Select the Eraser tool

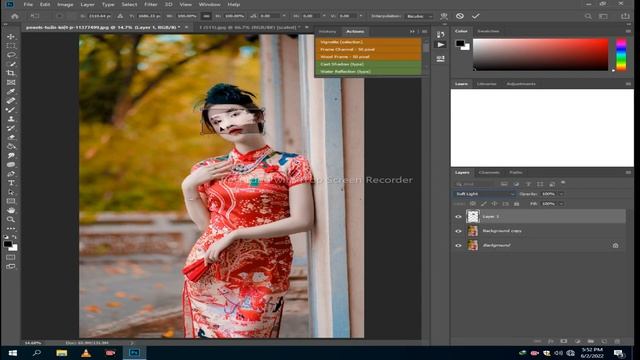11,137
